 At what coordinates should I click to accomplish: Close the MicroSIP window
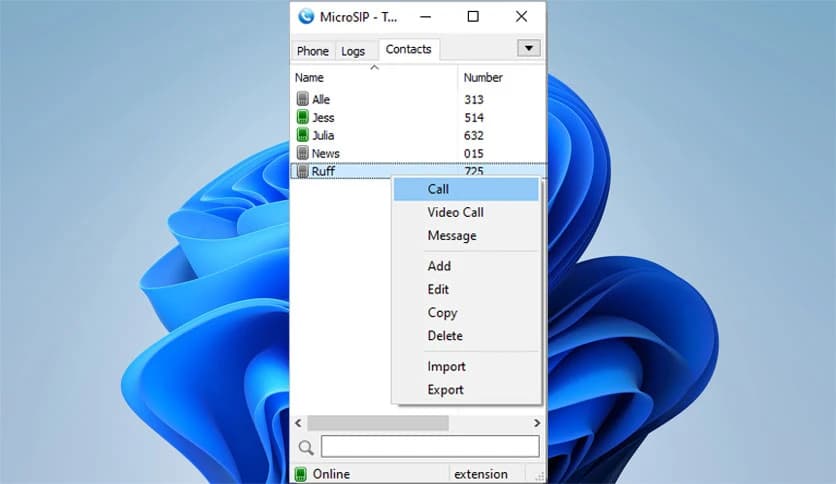[x=521, y=17]
